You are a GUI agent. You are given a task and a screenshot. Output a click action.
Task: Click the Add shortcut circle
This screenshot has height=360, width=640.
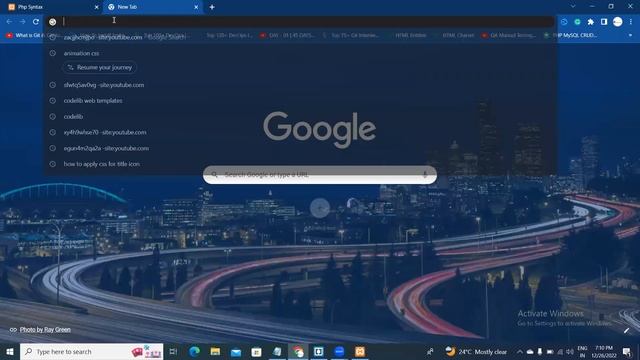[x=320, y=209]
